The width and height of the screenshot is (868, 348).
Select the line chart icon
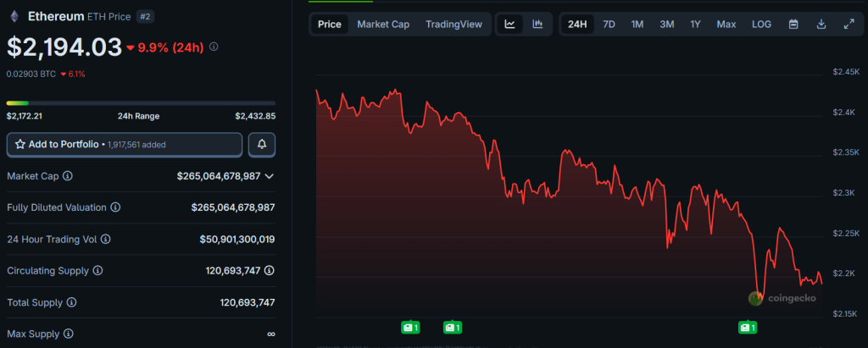[x=509, y=25]
